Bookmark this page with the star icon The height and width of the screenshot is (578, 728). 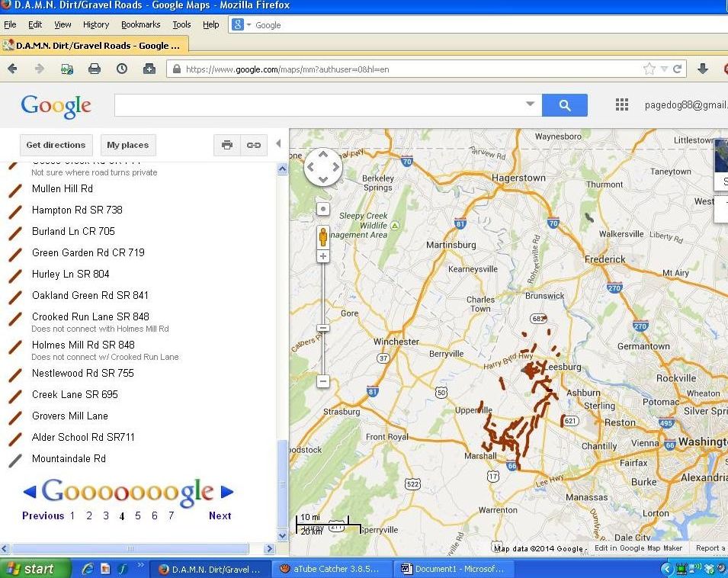click(649, 69)
